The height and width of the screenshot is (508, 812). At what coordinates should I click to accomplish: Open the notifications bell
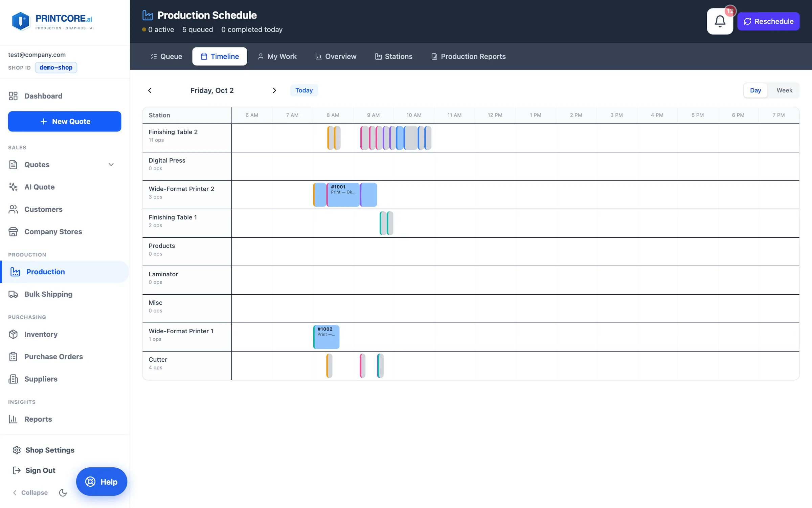(x=720, y=21)
